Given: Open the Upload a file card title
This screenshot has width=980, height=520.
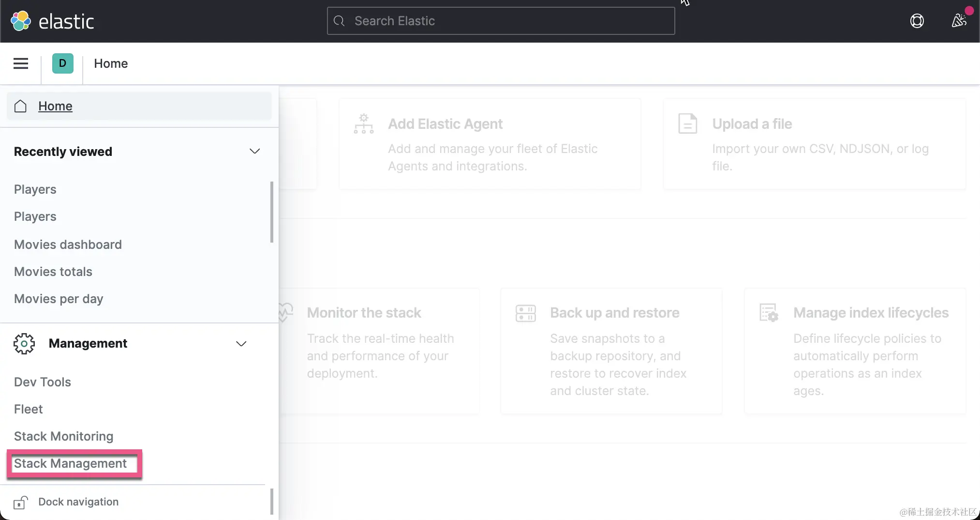Looking at the screenshot, I should pyautogui.click(x=752, y=124).
